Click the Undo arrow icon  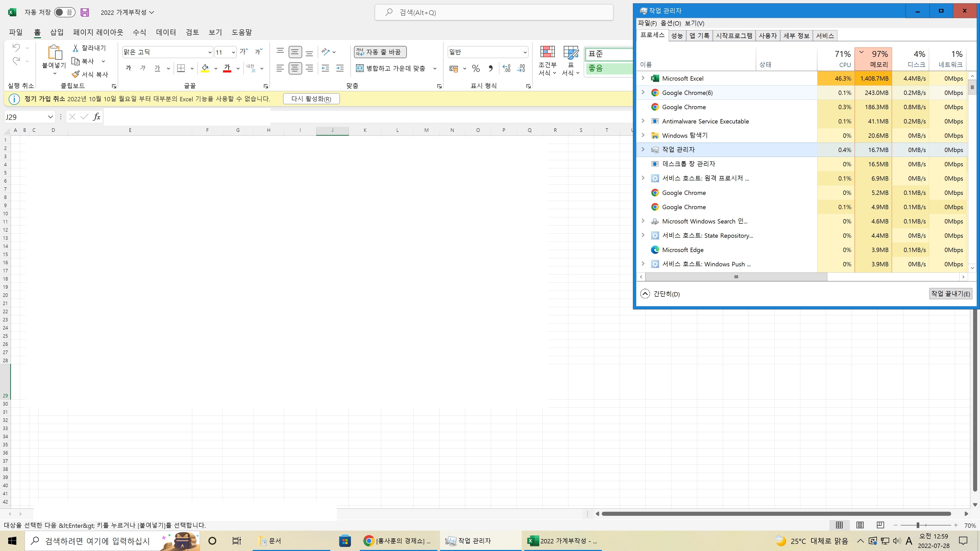[16, 48]
